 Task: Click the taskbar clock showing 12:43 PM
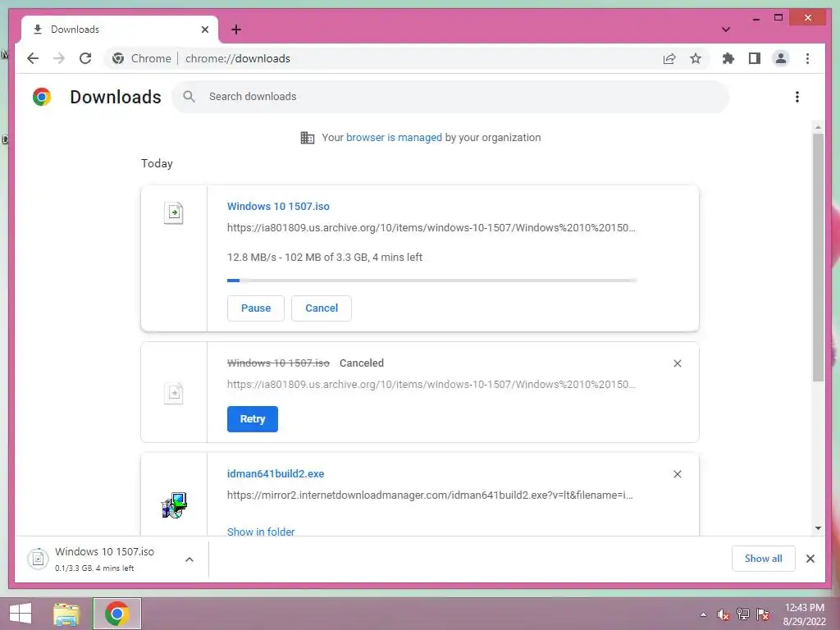click(804, 614)
